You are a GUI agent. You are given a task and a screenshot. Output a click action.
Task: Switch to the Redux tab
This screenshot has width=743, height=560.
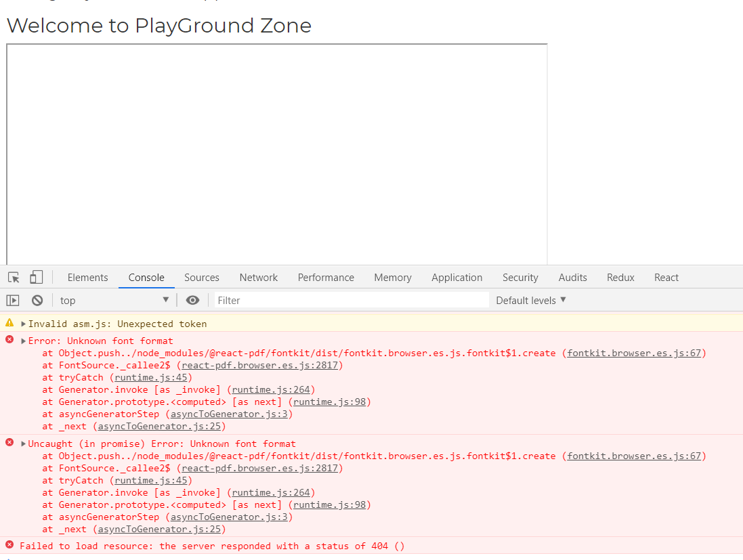(620, 277)
